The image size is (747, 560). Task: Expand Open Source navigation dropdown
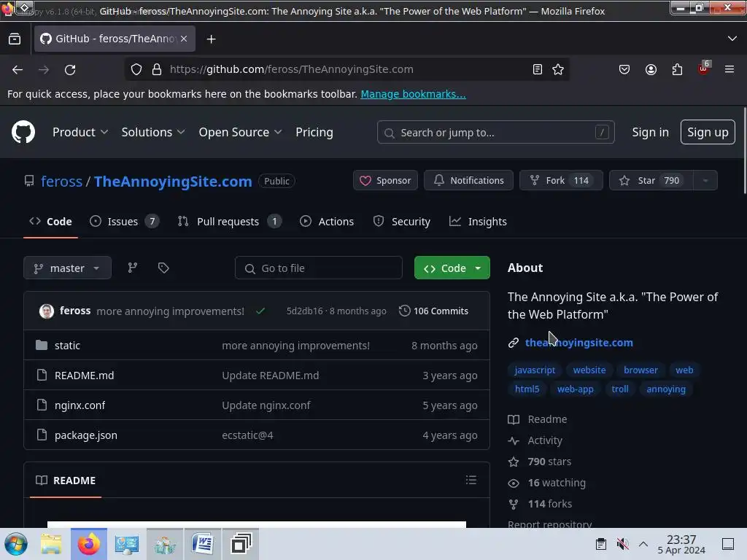240,133
